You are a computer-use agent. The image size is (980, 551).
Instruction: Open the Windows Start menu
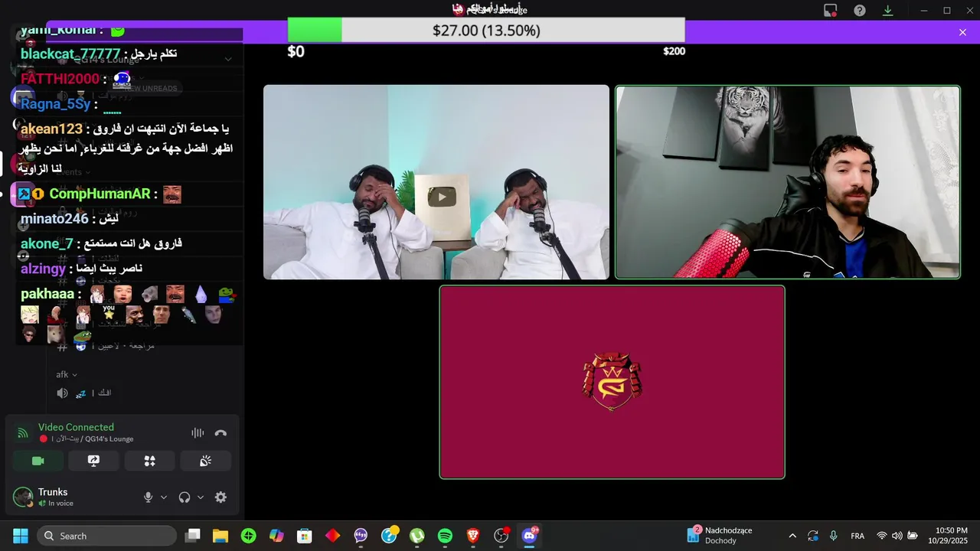(21, 536)
